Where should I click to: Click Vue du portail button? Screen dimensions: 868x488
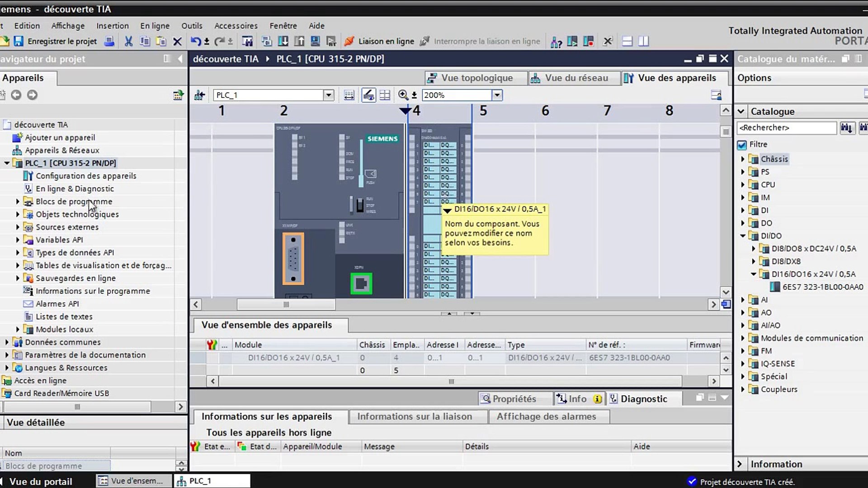coord(41,481)
